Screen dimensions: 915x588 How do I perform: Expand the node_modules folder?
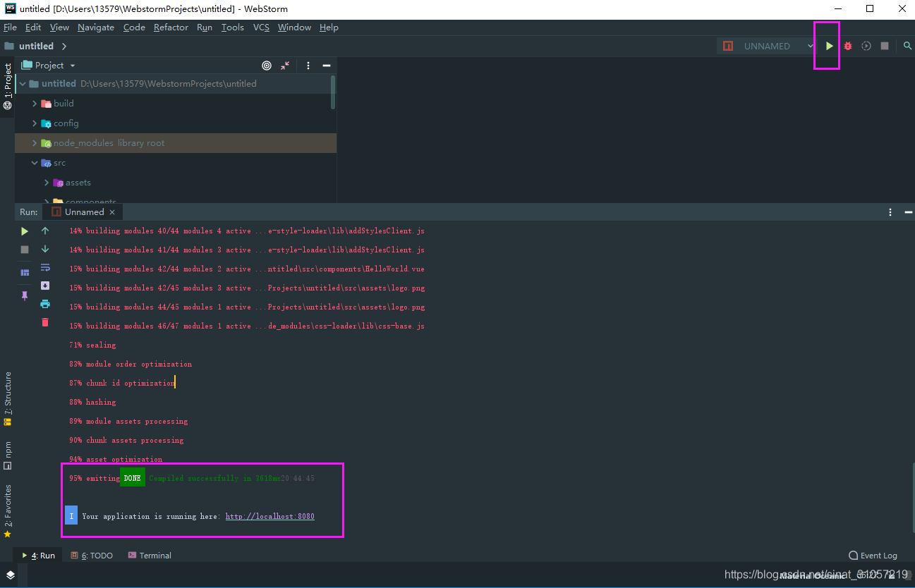point(34,143)
